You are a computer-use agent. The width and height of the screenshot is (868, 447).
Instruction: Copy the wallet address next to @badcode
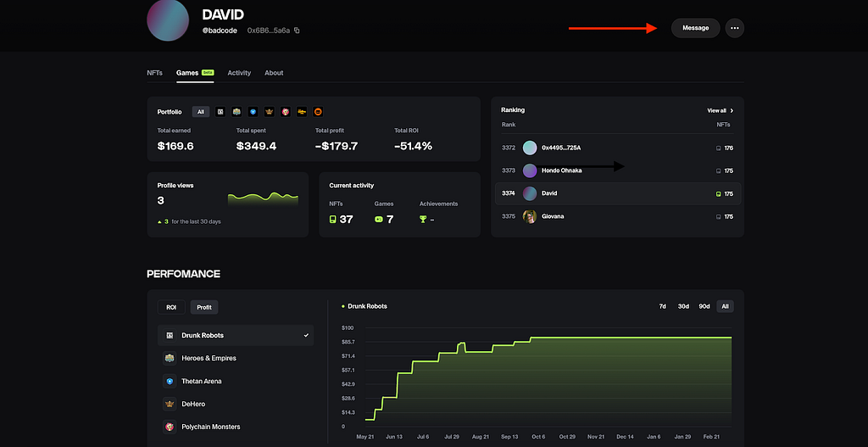[297, 31]
